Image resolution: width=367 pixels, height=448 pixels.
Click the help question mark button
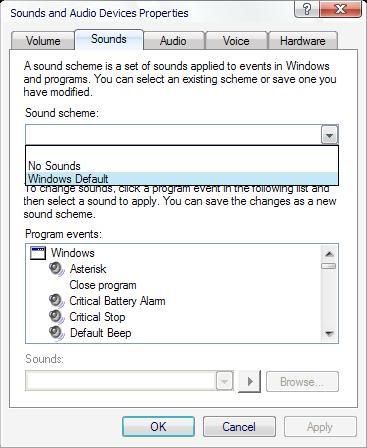(x=307, y=9)
